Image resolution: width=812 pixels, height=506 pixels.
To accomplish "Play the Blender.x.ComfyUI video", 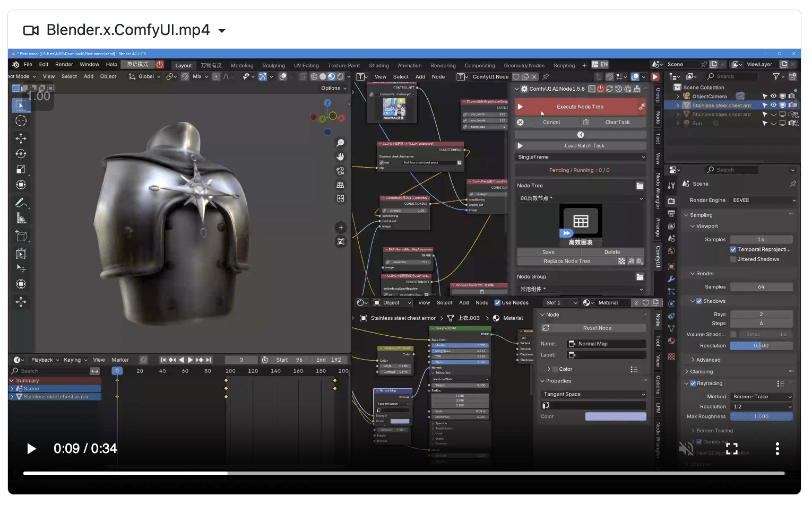I will [31, 449].
